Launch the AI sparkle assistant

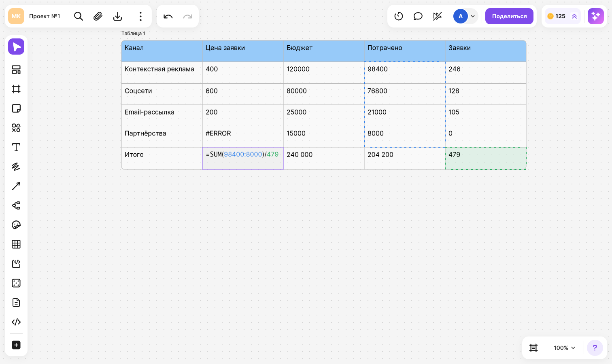[596, 16]
